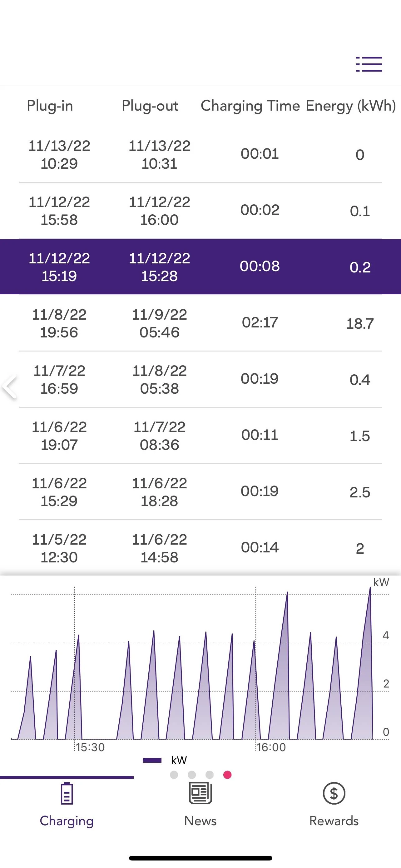Click the 16:00 marker on chart
The width and height of the screenshot is (401, 868).
tap(271, 747)
